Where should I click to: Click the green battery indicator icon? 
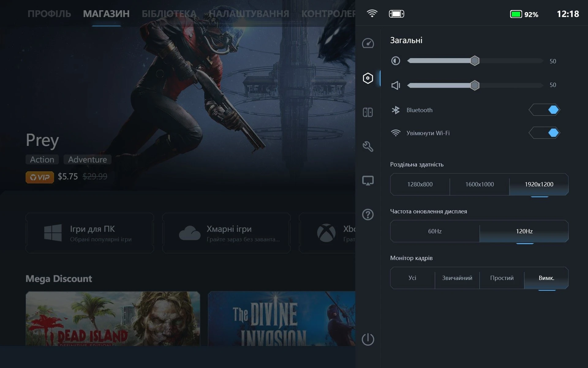coord(516,14)
